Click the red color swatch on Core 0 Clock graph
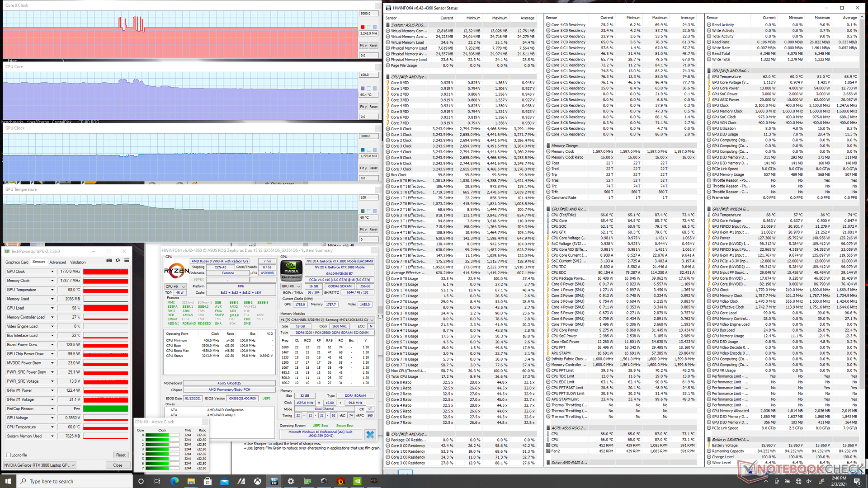 (363, 27)
